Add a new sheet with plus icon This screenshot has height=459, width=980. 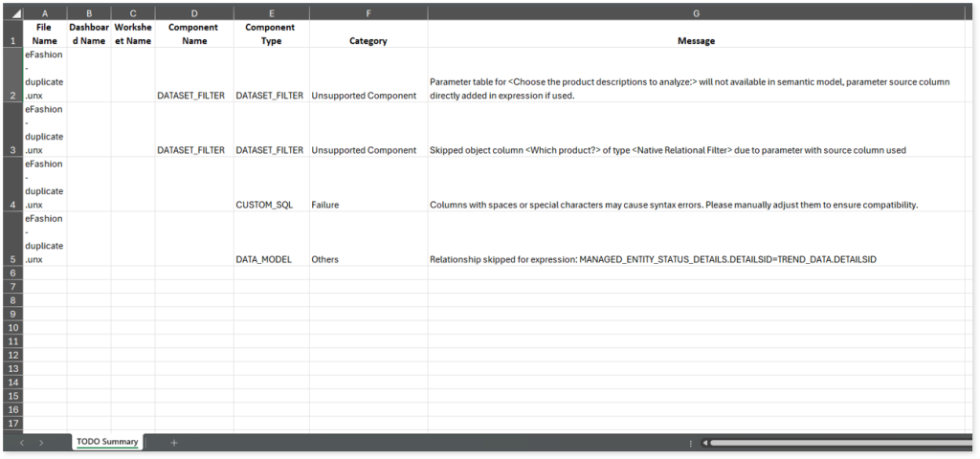pos(174,443)
